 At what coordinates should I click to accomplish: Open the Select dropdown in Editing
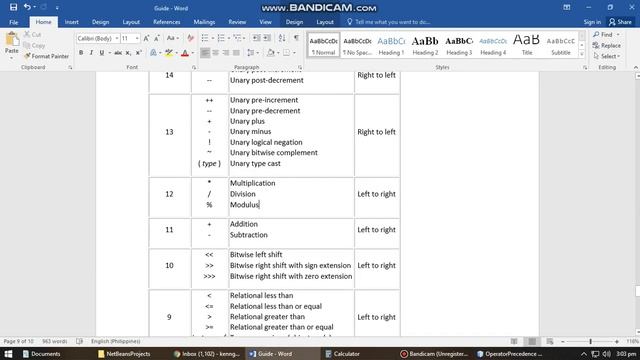pos(607,56)
